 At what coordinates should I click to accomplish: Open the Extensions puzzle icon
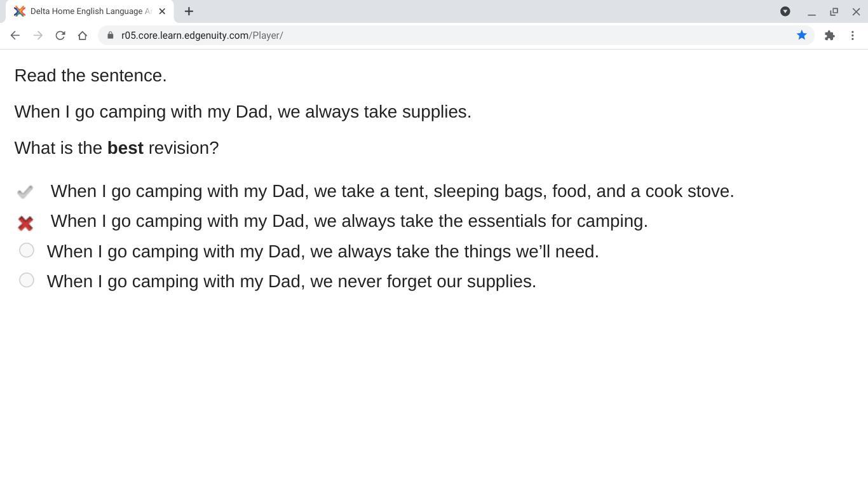click(829, 36)
